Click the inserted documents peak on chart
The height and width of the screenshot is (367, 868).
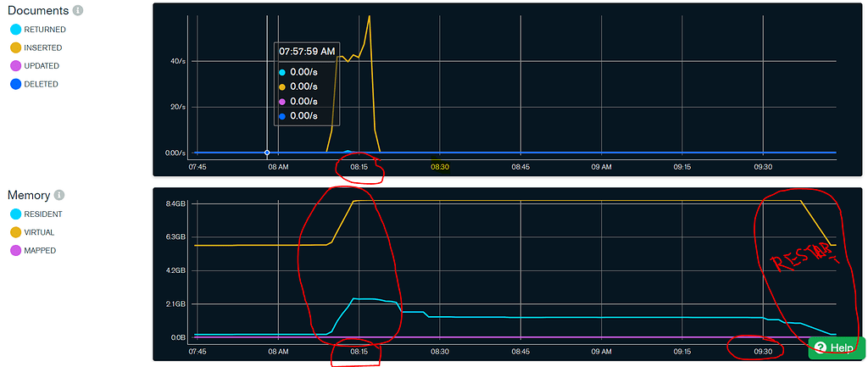click(369, 16)
